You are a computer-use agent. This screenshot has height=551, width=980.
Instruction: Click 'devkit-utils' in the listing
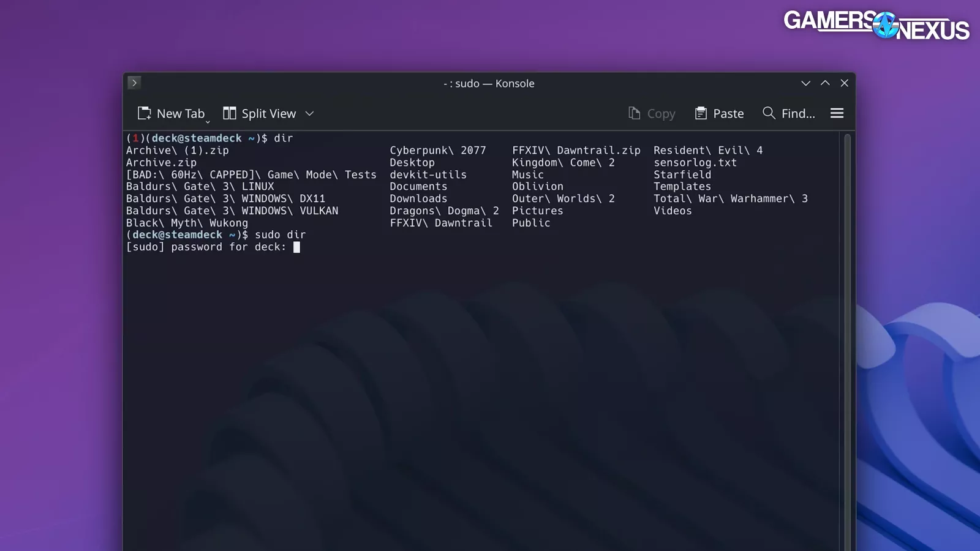click(x=428, y=175)
